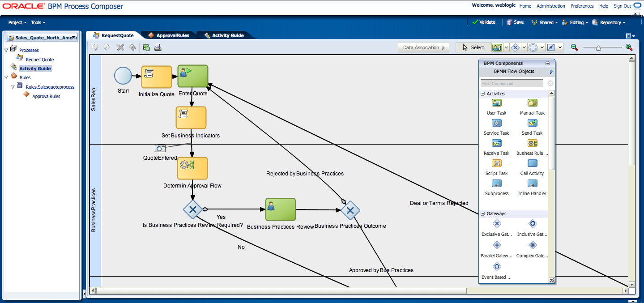
Task: Click the Find Component search field
Action: point(512,84)
